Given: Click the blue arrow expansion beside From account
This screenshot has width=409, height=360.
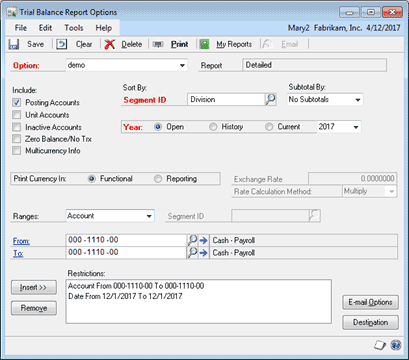Looking at the screenshot, I should (x=203, y=240).
